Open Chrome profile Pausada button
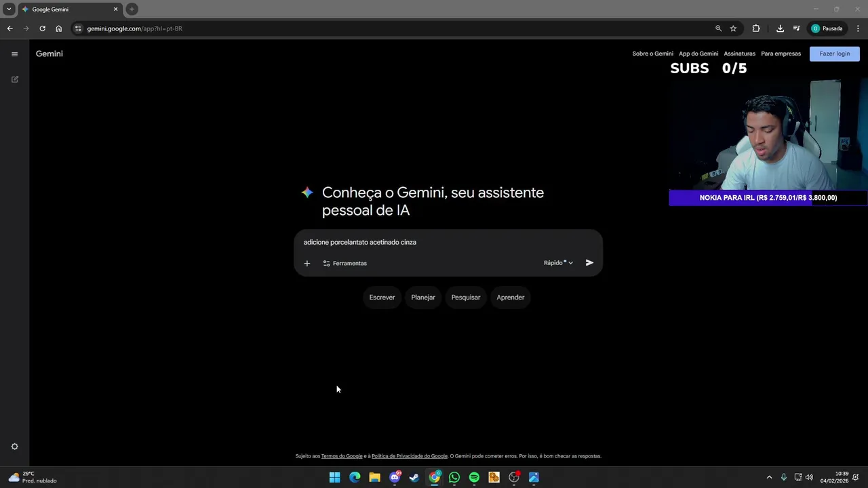868x488 pixels. pos(827,28)
